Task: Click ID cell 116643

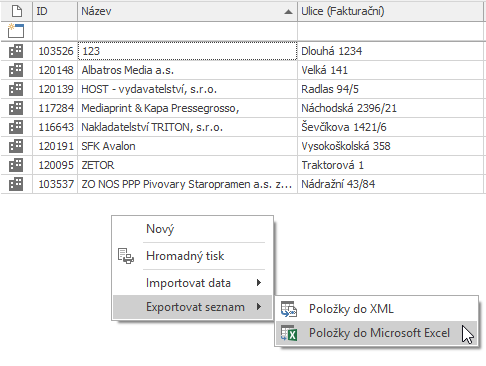Action: point(55,127)
